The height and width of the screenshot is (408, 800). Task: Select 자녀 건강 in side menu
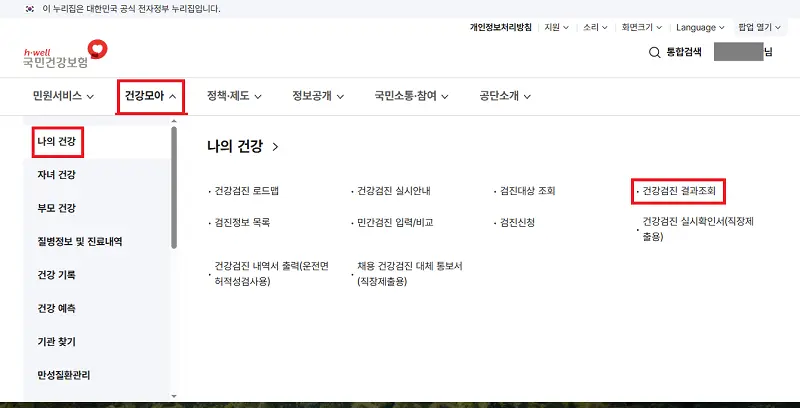57,175
